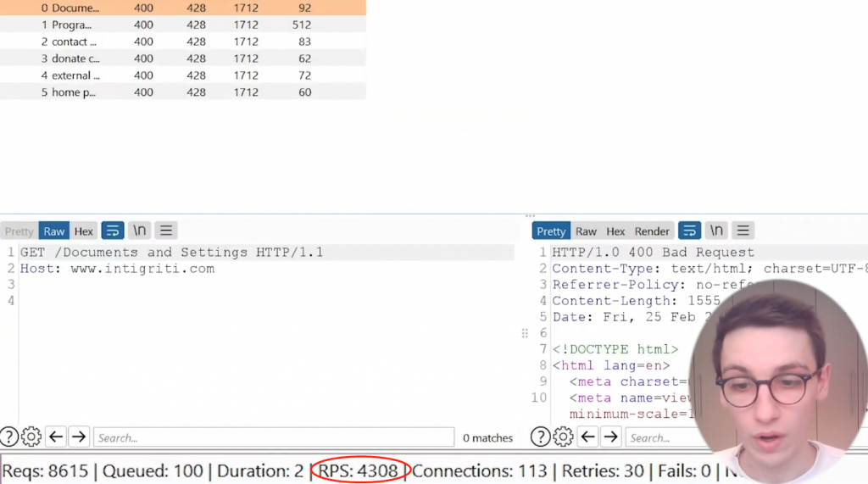This screenshot has width=868, height=484.
Task: Open request panel hamburger menu
Action: point(166,231)
